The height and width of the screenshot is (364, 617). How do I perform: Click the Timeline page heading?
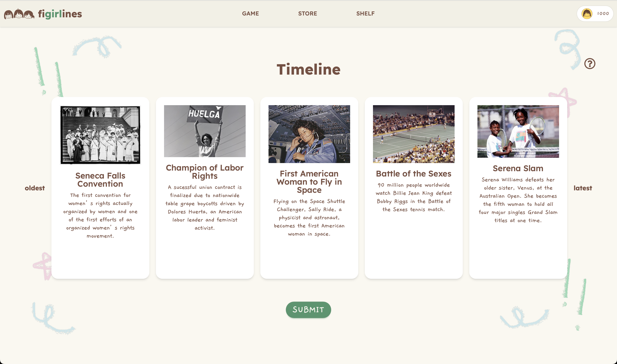(308, 69)
